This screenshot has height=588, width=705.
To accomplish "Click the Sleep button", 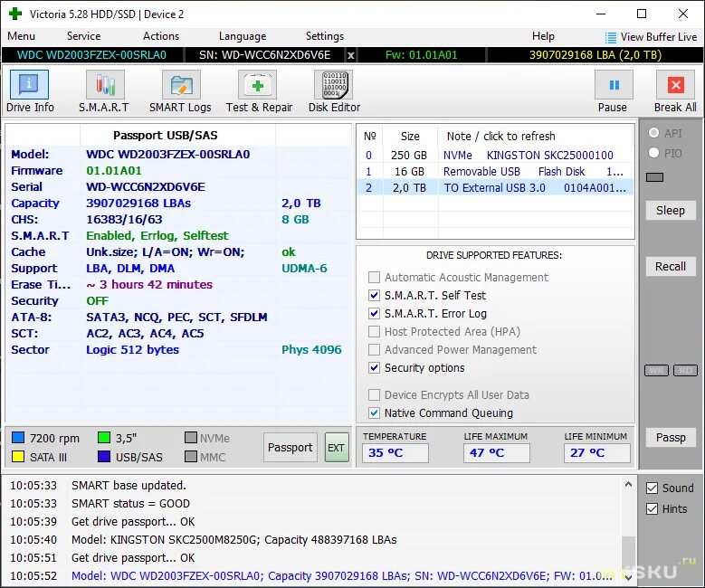I will pyautogui.click(x=670, y=211).
